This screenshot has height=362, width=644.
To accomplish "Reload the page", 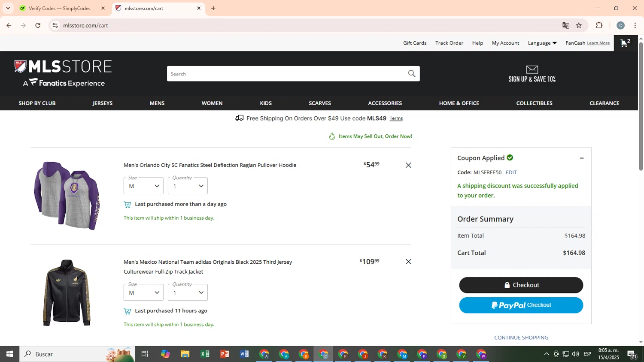I will point(38,25).
